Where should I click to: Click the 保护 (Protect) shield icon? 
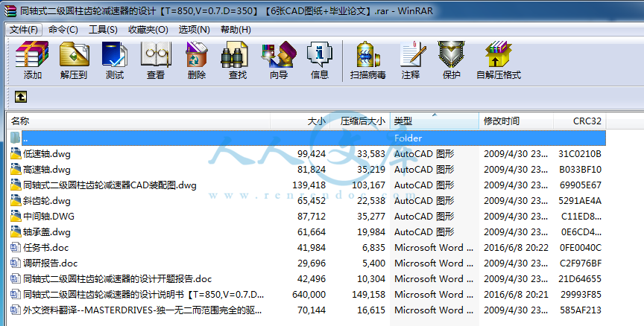point(451,54)
